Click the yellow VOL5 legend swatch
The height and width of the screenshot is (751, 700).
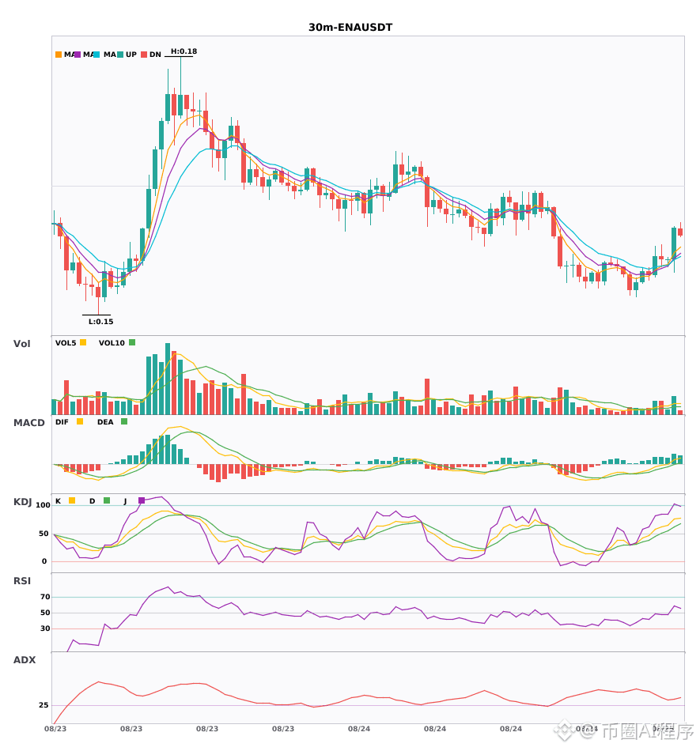coord(83,342)
